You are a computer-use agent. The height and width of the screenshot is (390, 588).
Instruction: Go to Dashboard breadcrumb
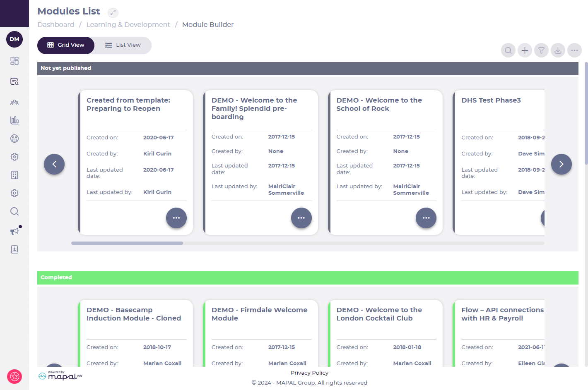56,24
